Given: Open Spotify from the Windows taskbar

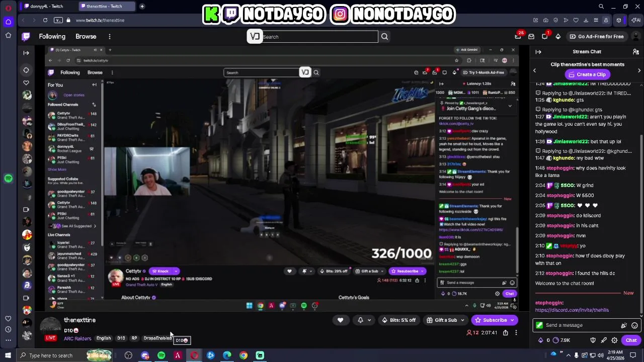Looking at the screenshot, I should pos(161,355).
